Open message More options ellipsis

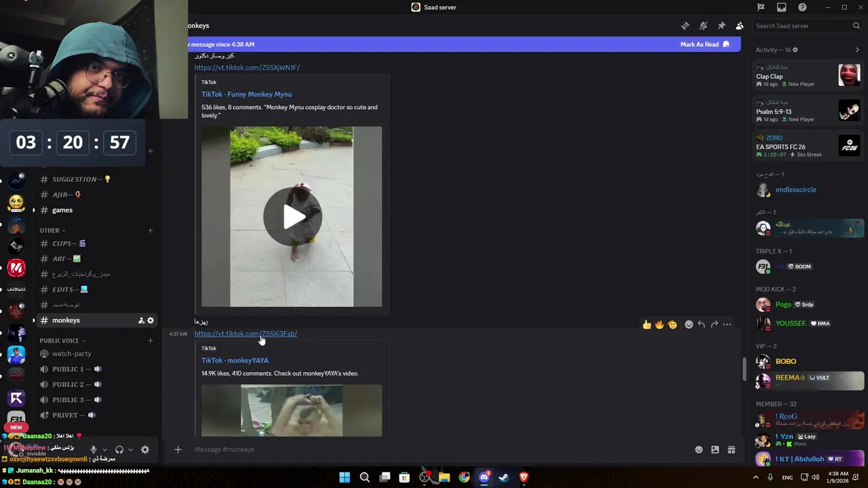coord(727,325)
